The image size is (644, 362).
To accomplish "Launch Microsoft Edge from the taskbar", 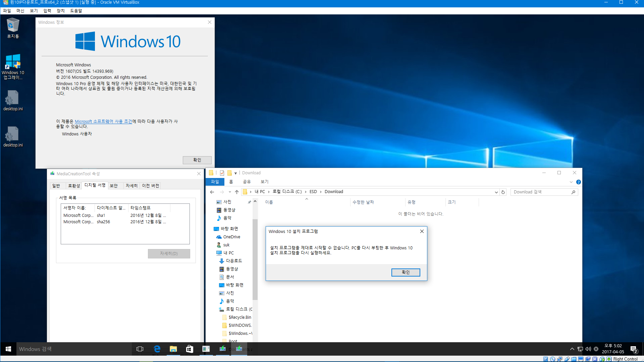I will point(157,349).
